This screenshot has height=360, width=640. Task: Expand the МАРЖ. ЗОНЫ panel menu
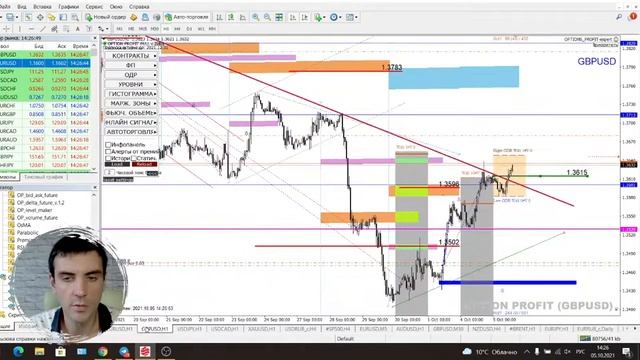pyautogui.click(x=131, y=103)
